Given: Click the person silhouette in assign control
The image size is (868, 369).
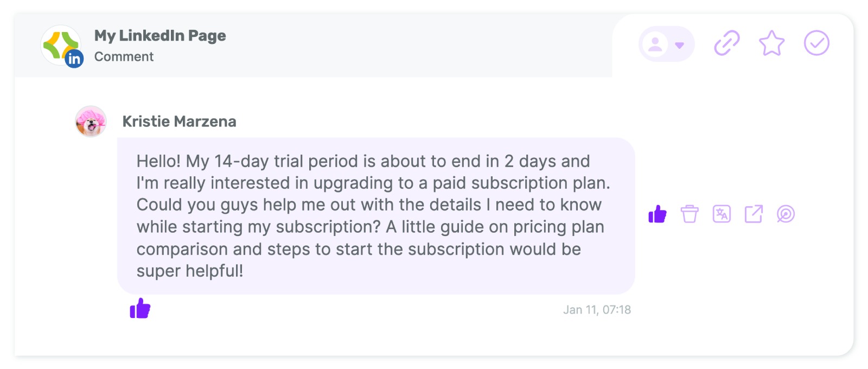Looking at the screenshot, I should pos(655,44).
